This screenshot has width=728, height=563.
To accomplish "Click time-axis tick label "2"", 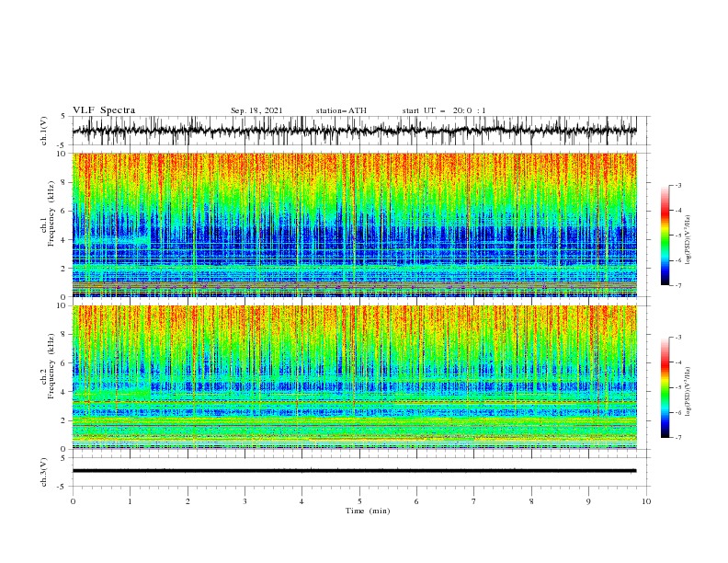I will pyautogui.click(x=188, y=501).
